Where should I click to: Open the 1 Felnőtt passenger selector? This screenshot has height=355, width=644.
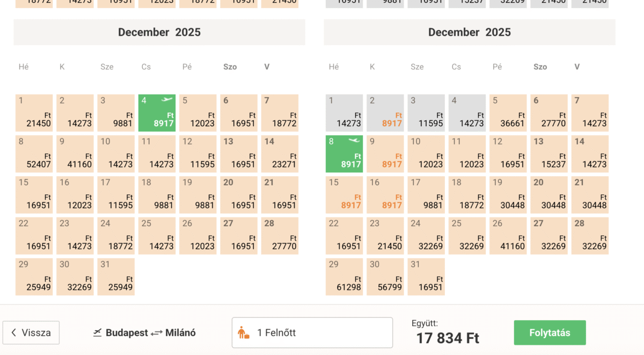pos(312,332)
